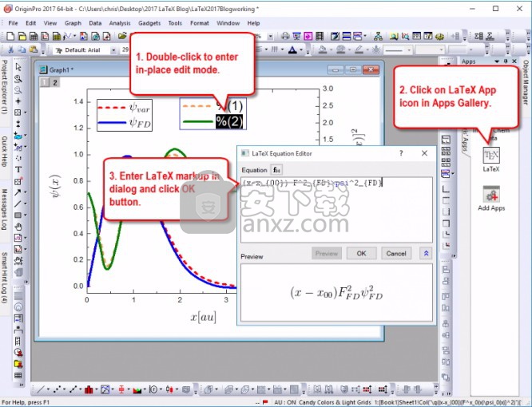Expand the Line plot type dropdown arrow
The height and width of the screenshot is (407, 532).
[x=48, y=389]
